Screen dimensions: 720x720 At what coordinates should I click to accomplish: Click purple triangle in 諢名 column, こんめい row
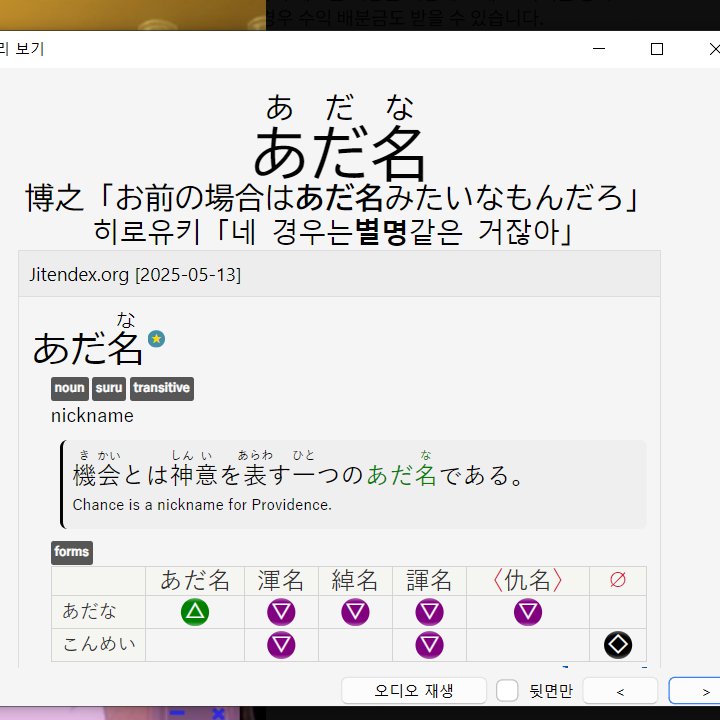[429, 645]
